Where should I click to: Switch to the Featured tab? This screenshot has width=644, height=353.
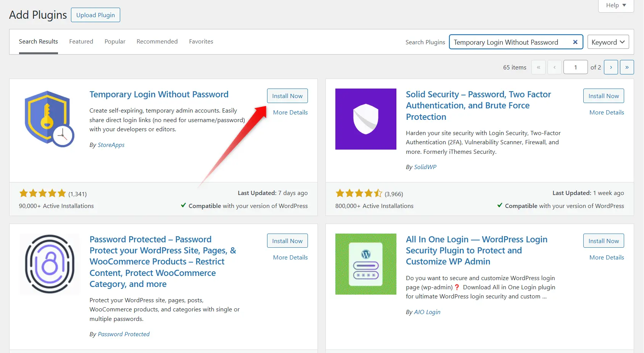click(81, 42)
